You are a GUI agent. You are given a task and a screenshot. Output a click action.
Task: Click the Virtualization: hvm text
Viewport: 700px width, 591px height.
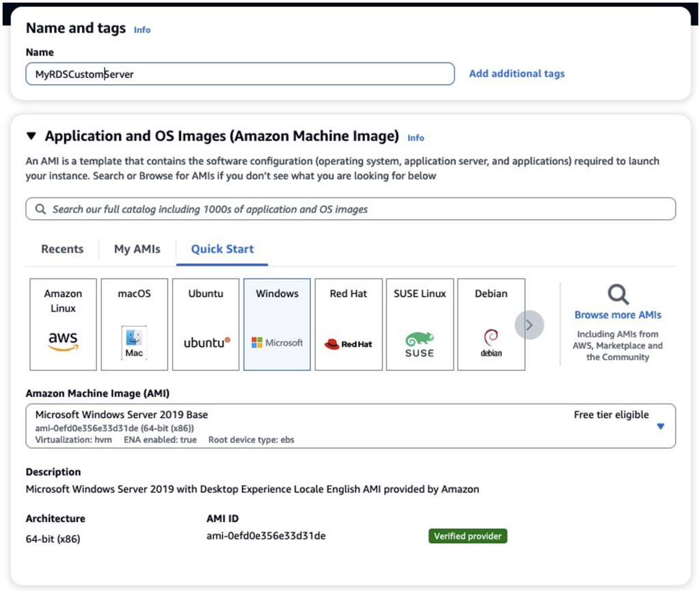(x=74, y=440)
